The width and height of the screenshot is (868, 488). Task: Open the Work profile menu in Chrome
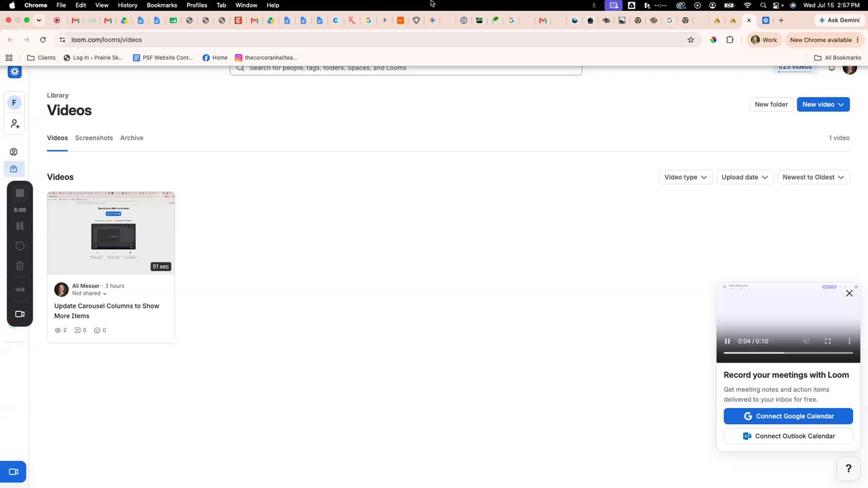tap(764, 40)
